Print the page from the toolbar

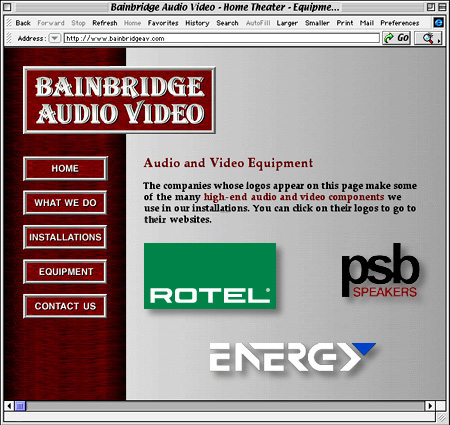tap(345, 23)
